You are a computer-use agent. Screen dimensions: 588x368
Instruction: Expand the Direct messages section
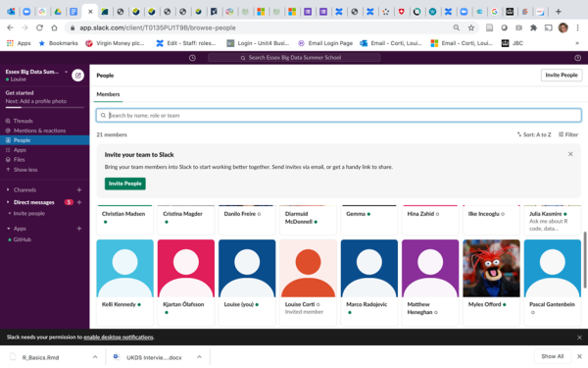point(8,202)
